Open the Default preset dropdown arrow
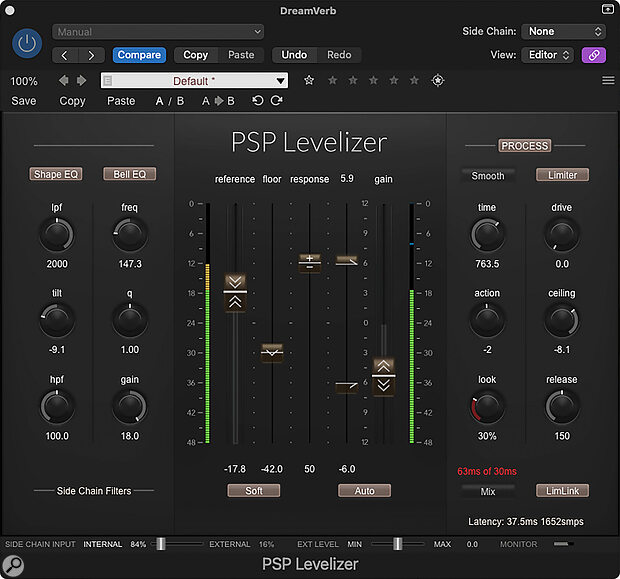 (280, 81)
